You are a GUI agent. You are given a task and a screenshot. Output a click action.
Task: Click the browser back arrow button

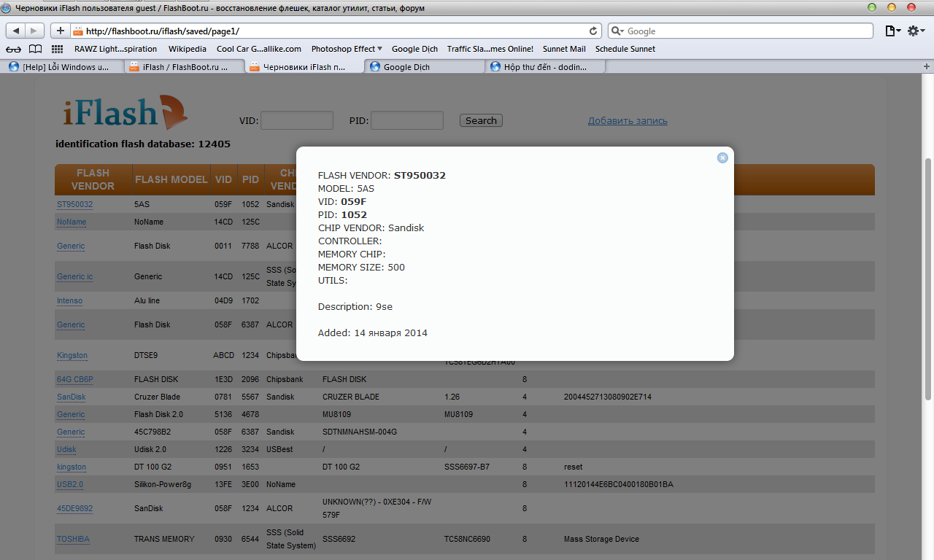[16, 31]
